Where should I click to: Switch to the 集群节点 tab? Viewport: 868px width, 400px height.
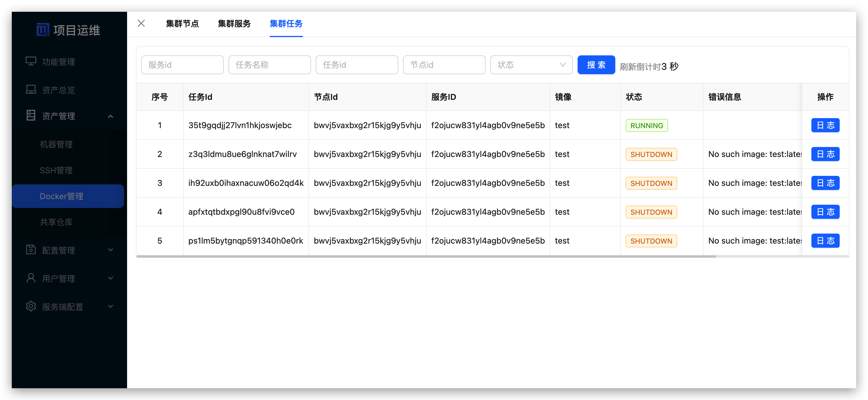[182, 24]
